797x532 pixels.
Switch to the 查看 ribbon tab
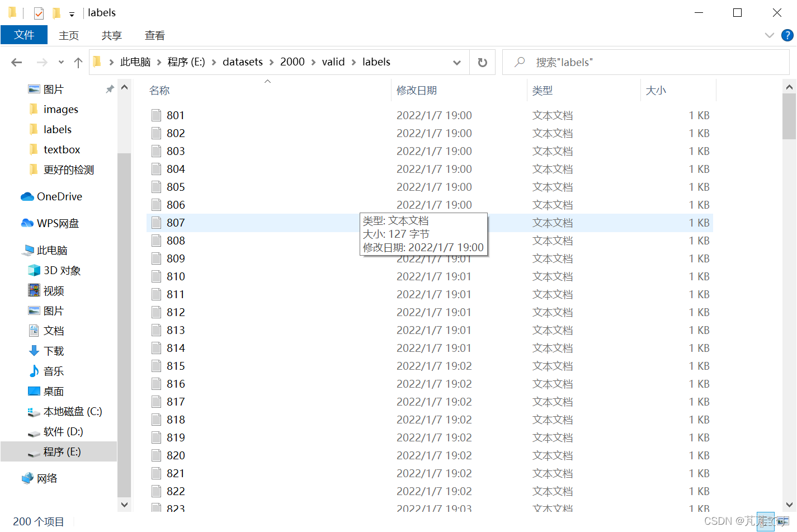(x=155, y=36)
